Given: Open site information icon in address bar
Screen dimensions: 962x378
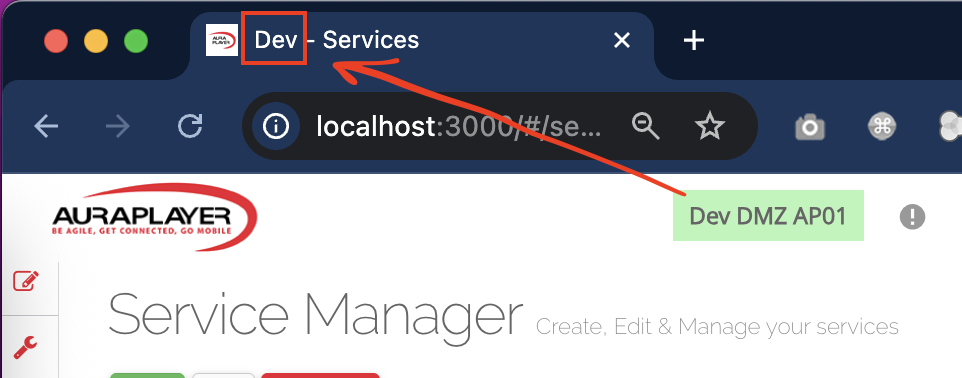Looking at the screenshot, I should [275, 126].
